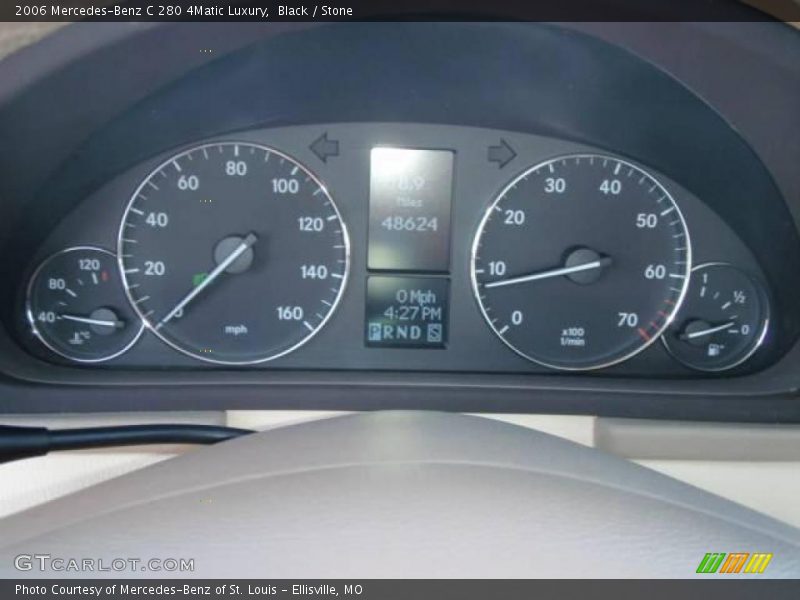
Task: Toggle the P park indicator
Action: 374,332
